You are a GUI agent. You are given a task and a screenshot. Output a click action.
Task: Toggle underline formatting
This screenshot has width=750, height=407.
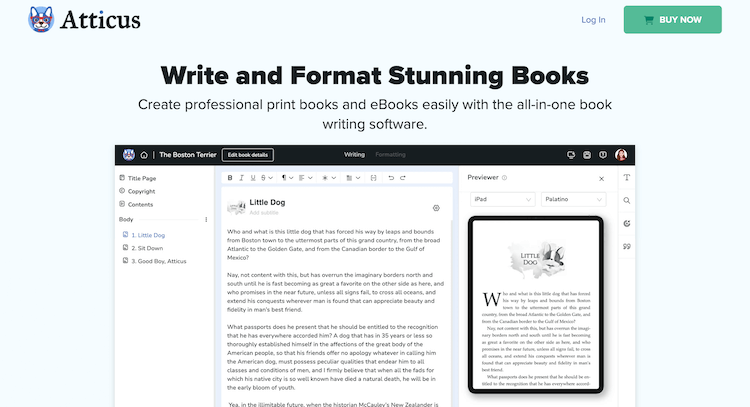pos(253,178)
